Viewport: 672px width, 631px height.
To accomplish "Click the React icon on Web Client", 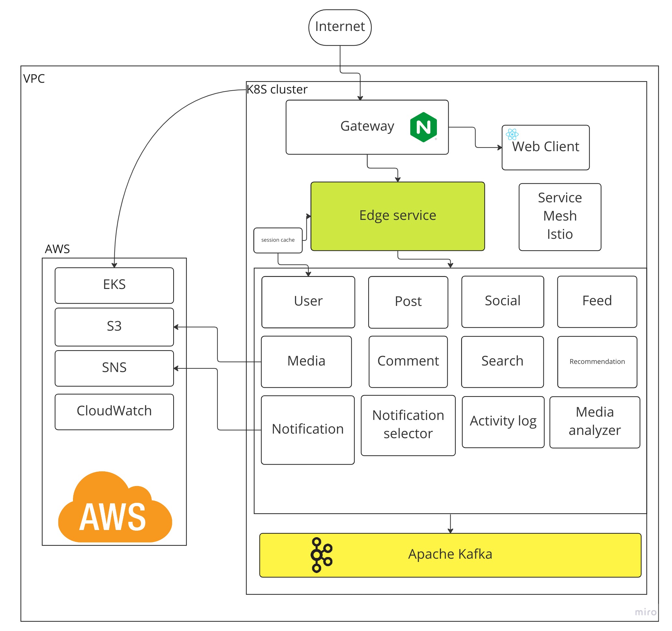I will (512, 134).
